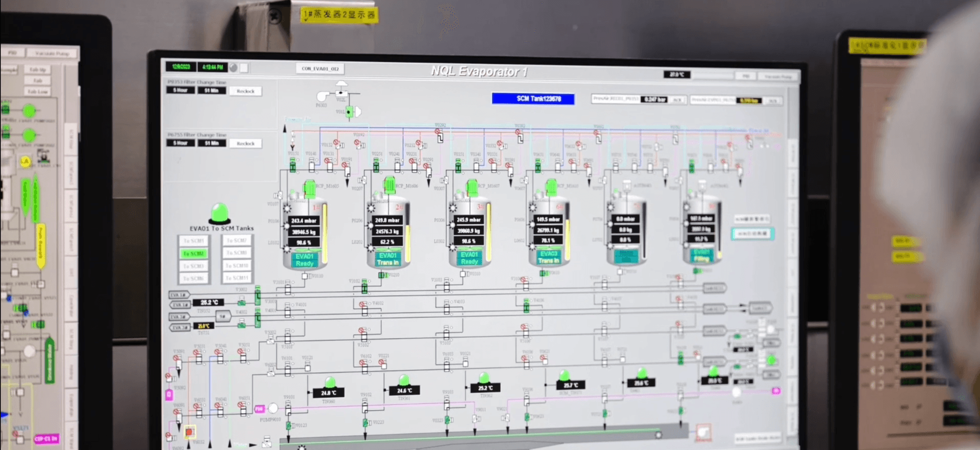Open the V0132 valve symbol
980x450 pixels.
[x=337, y=144]
